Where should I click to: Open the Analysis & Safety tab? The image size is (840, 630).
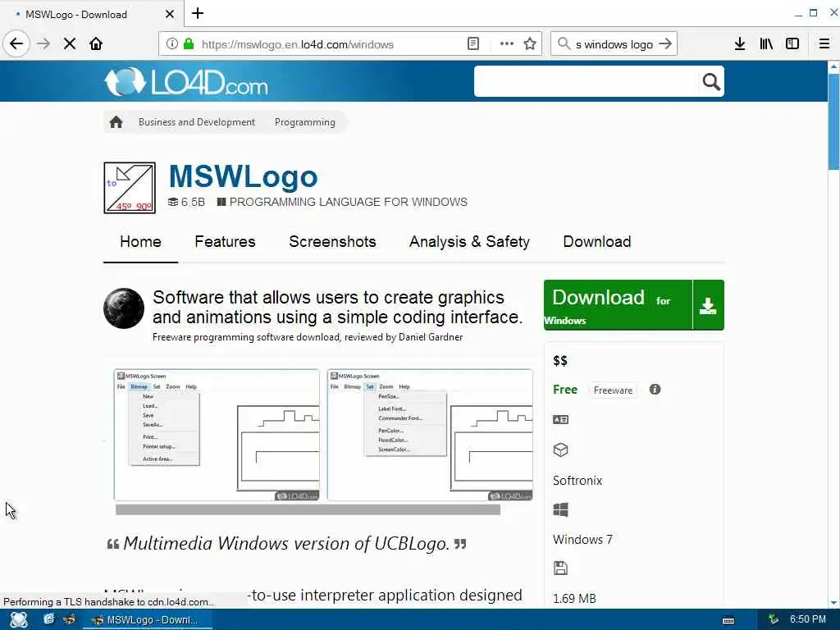click(x=469, y=242)
